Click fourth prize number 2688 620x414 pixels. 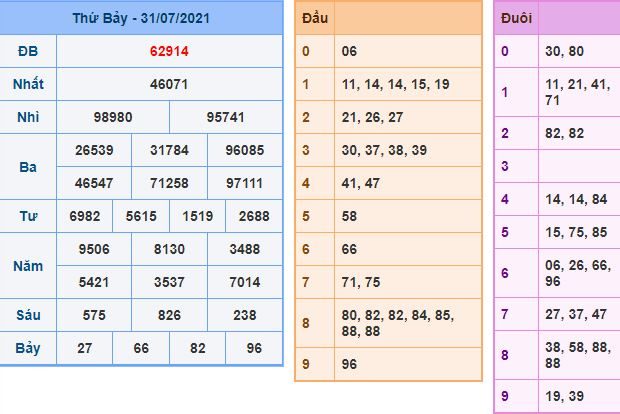(254, 216)
